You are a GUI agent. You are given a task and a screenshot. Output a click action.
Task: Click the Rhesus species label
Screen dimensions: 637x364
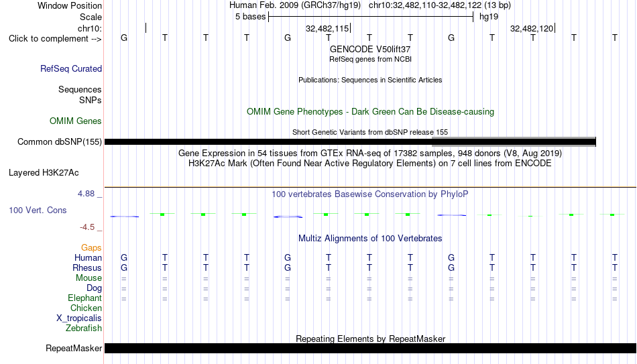tap(87, 268)
